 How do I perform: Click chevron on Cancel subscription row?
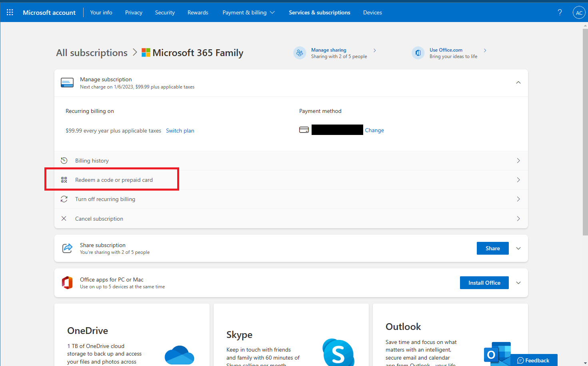pyautogui.click(x=518, y=219)
